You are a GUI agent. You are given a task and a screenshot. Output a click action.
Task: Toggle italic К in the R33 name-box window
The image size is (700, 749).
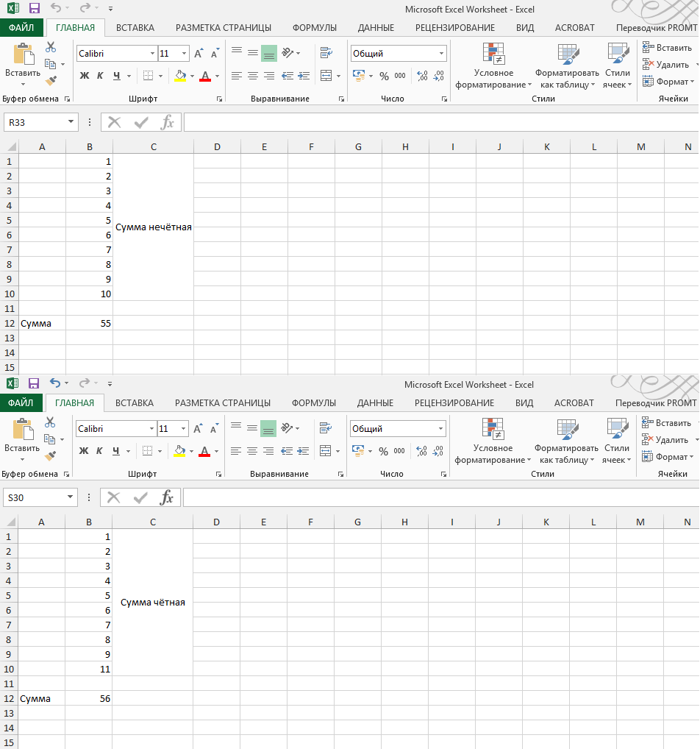coord(100,76)
